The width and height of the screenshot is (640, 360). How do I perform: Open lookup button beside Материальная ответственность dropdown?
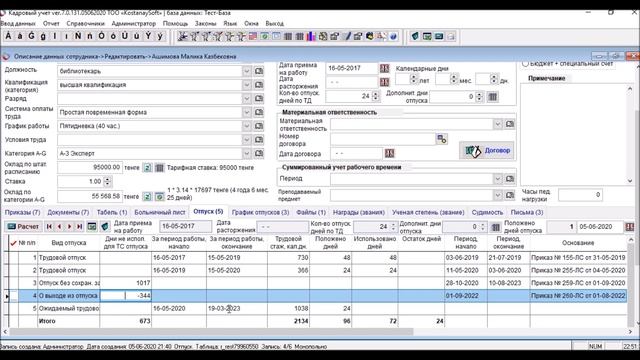tap(509, 124)
